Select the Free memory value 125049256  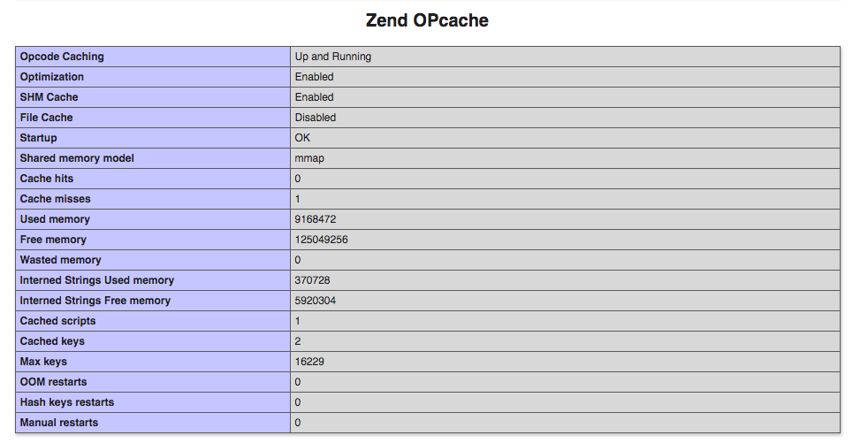(x=321, y=240)
